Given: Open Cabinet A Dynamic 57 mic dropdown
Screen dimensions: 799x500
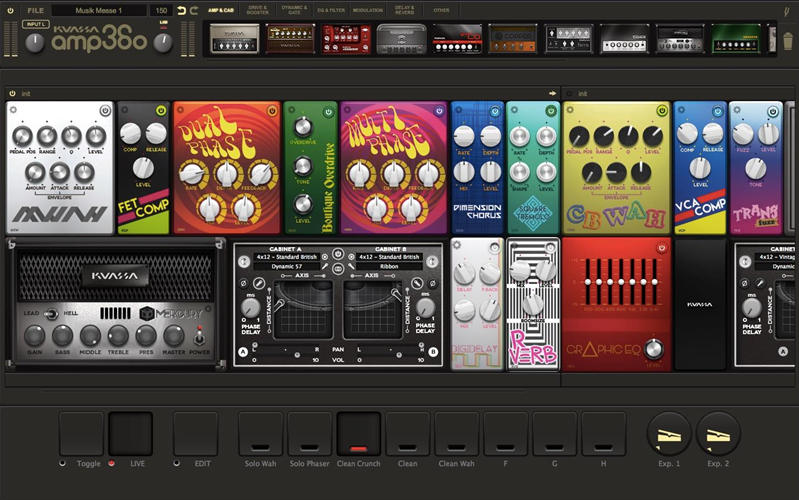Looking at the screenshot, I should tap(286, 266).
